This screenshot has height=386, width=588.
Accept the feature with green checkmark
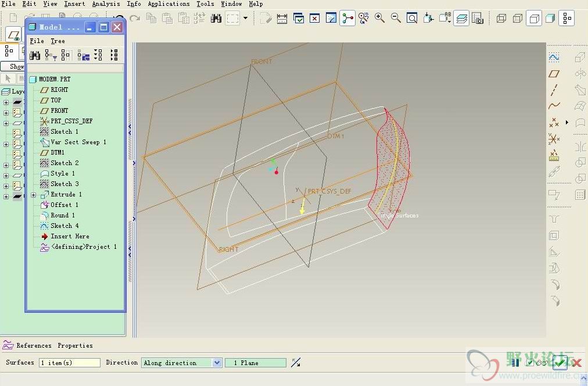pyautogui.click(x=560, y=362)
